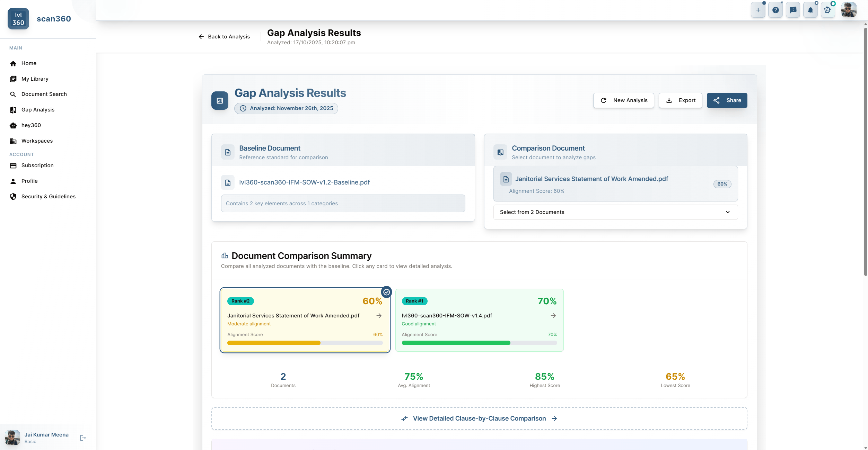This screenshot has height=450, width=868.
Task: Click the Share button
Action: [x=727, y=100]
